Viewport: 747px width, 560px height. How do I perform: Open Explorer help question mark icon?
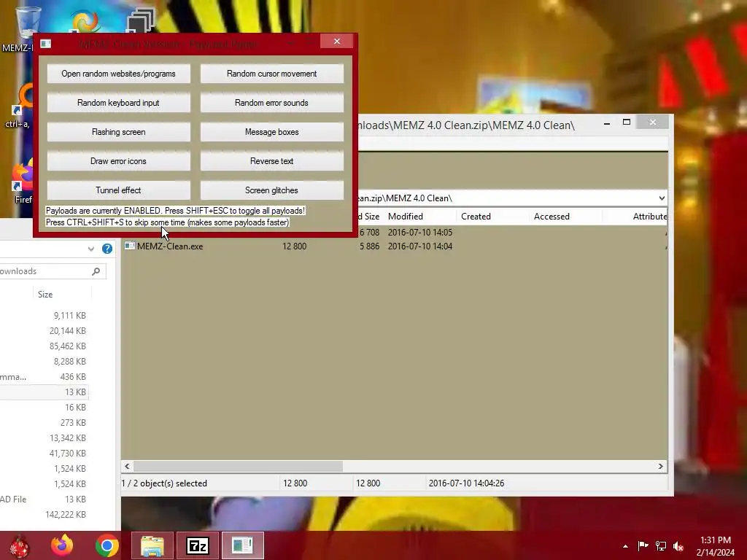pos(107,249)
